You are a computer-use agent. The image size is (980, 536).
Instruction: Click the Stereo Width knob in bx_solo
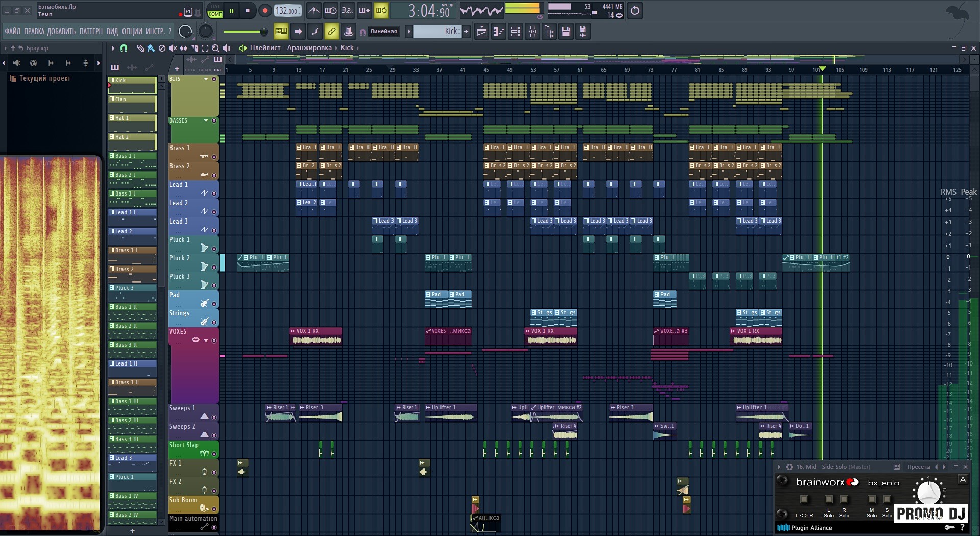[x=928, y=493]
